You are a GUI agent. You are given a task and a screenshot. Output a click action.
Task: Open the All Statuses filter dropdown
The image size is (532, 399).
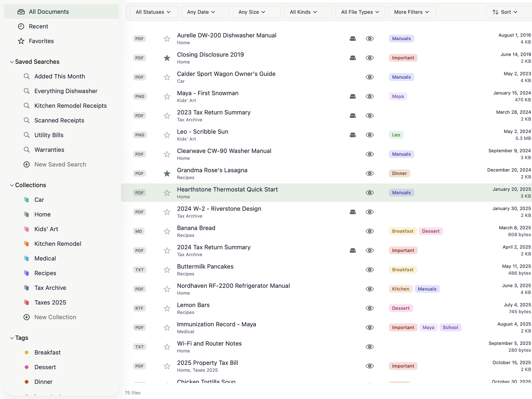pos(154,12)
